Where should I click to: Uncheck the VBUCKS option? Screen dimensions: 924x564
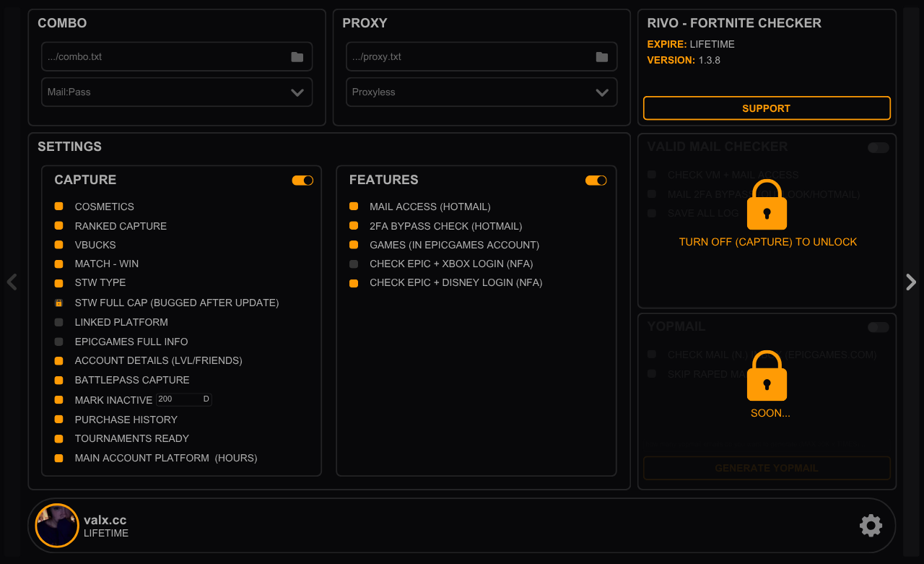59,245
